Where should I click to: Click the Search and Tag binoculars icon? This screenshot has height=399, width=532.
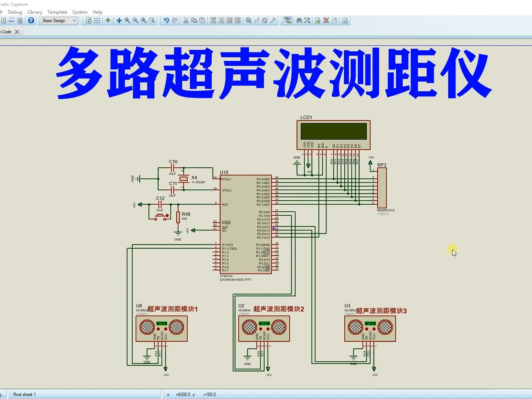(299, 21)
